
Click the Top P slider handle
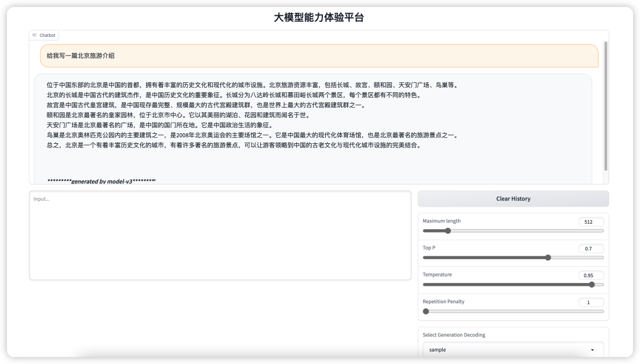click(548, 257)
